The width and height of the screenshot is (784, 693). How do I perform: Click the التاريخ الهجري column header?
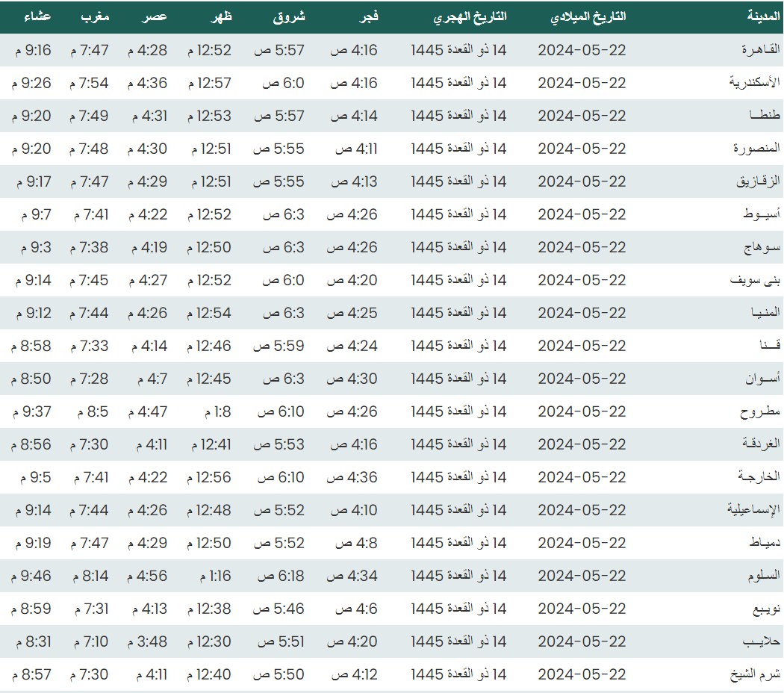pyautogui.click(x=469, y=16)
